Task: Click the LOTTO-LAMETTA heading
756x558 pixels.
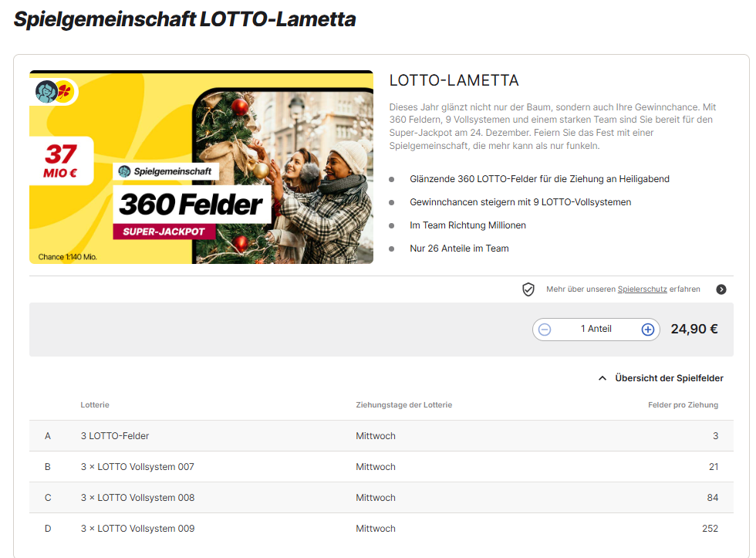Action: pyautogui.click(x=454, y=80)
